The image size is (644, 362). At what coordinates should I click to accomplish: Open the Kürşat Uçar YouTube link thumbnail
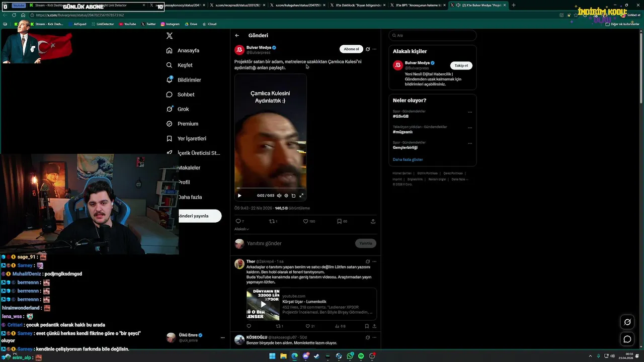pos(263,304)
